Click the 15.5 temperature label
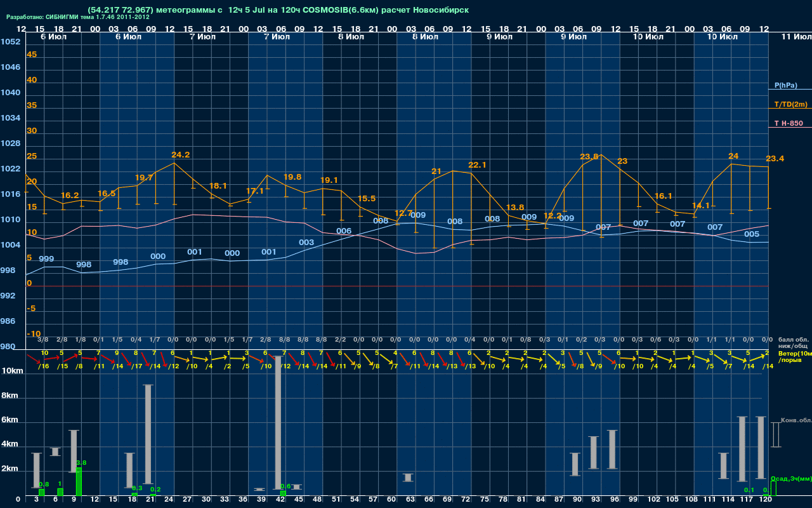812x508 pixels. 367,199
